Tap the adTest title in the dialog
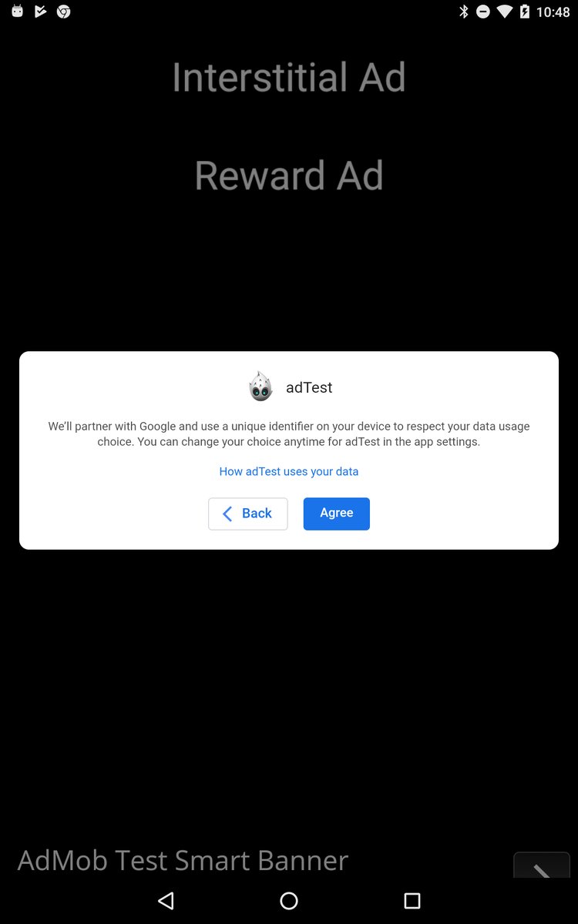This screenshot has height=924, width=578. [309, 387]
